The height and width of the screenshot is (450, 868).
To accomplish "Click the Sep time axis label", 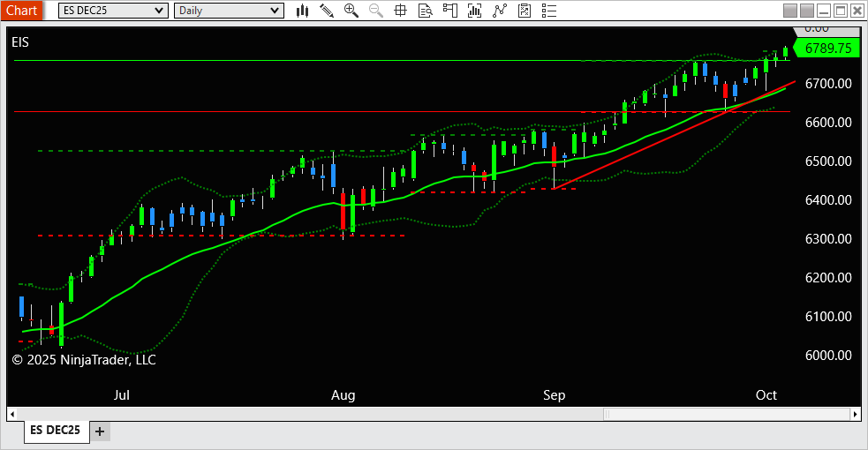I will click(555, 394).
